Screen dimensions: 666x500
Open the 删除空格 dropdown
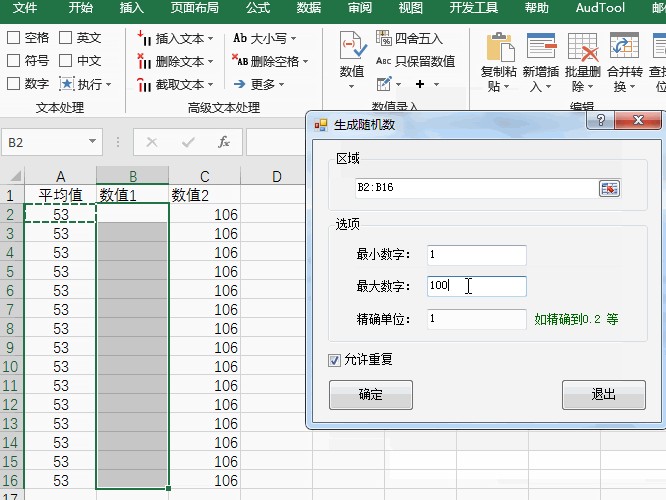point(270,61)
